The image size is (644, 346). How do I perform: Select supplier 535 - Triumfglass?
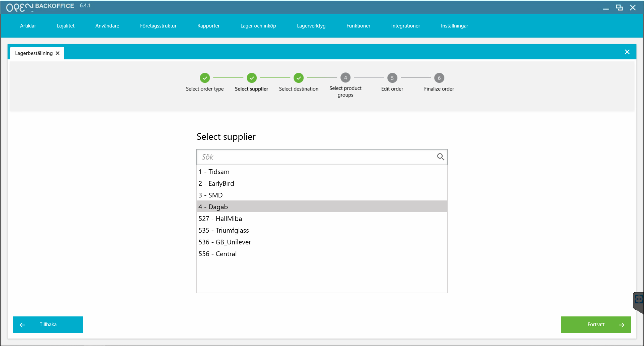322,230
